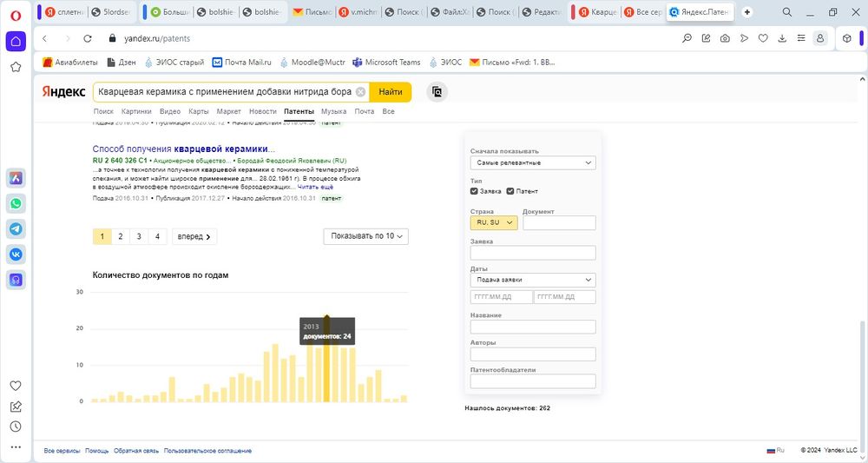Clear the search query with the X
Image resolution: width=868 pixels, height=463 pixels.
[360, 92]
